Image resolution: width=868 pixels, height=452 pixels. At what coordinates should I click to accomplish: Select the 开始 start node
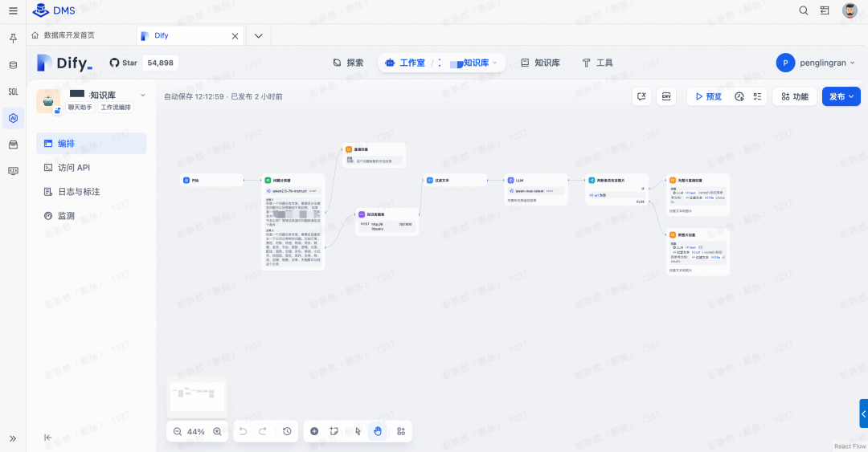pos(212,180)
